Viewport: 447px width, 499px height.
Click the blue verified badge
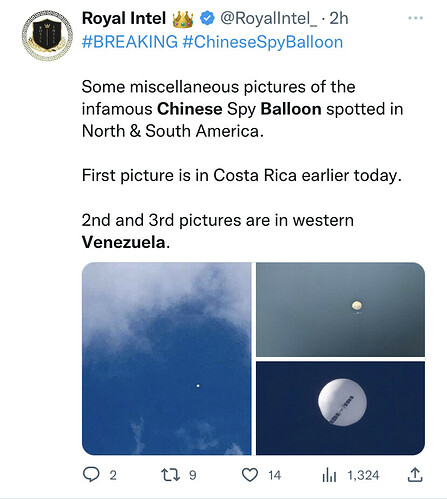[207, 18]
